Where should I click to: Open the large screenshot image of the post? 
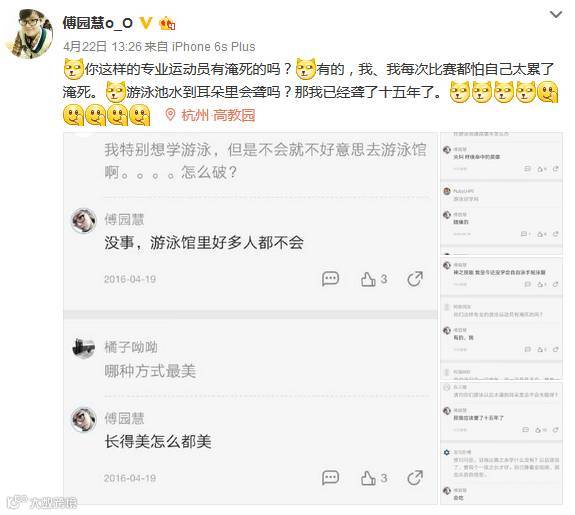tap(250, 318)
